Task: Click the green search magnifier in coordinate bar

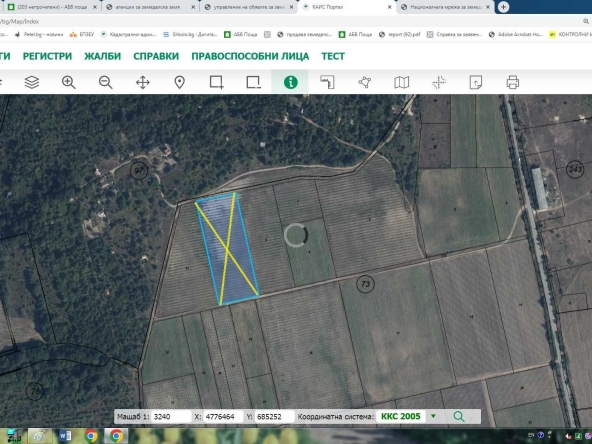Action: point(459,416)
